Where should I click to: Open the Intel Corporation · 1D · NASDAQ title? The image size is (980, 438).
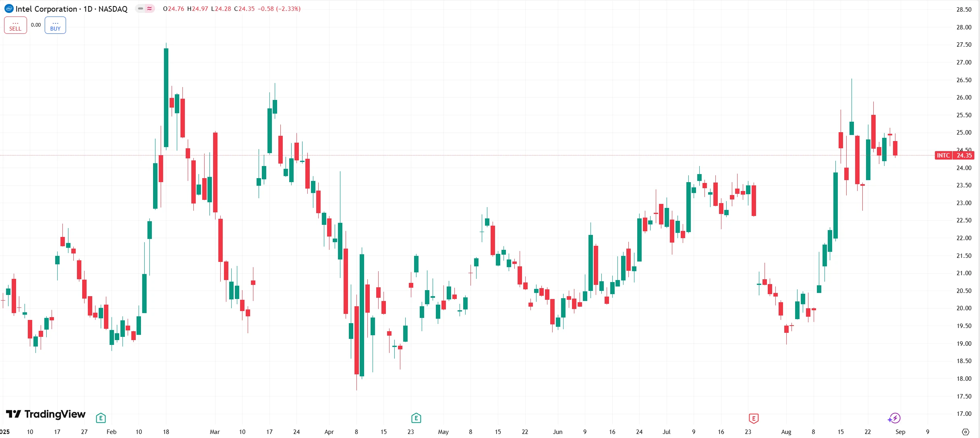pos(71,9)
